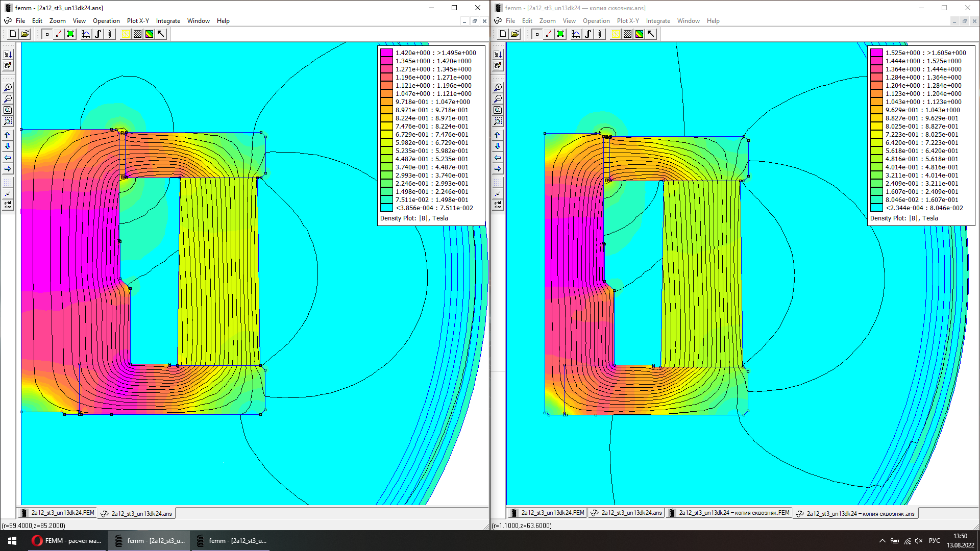Open the Plot X-Y menu in the right window
The height and width of the screenshot is (551, 980).
[628, 21]
